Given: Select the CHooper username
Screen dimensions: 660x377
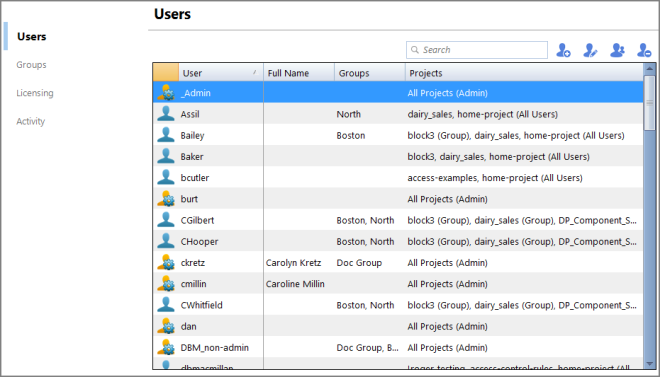Looking at the screenshot, I should tap(200, 242).
